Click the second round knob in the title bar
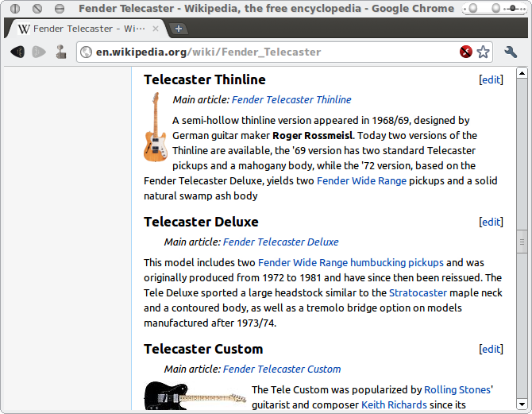The width and height of the screenshot is (532, 414). click(495, 8)
